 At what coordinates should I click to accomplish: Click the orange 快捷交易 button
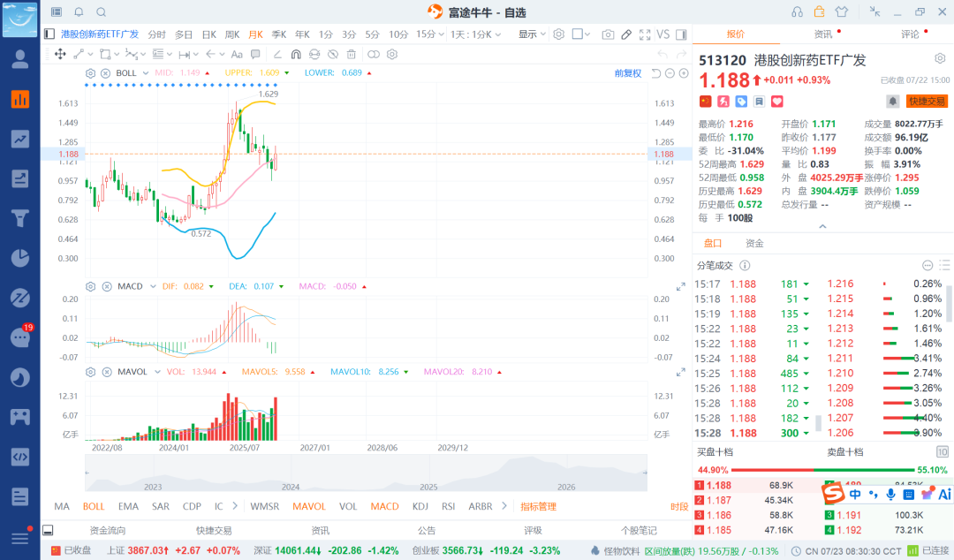coord(927,102)
